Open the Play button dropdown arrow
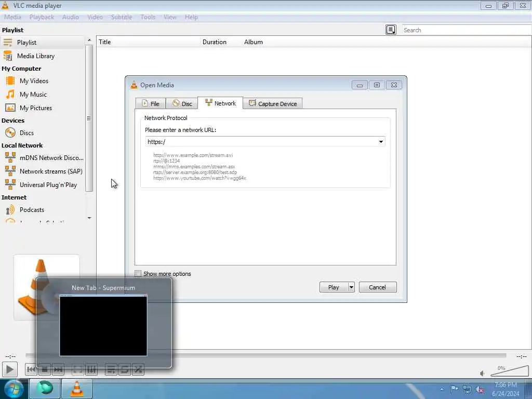Screen dimensions: 532x399 tap(352, 287)
